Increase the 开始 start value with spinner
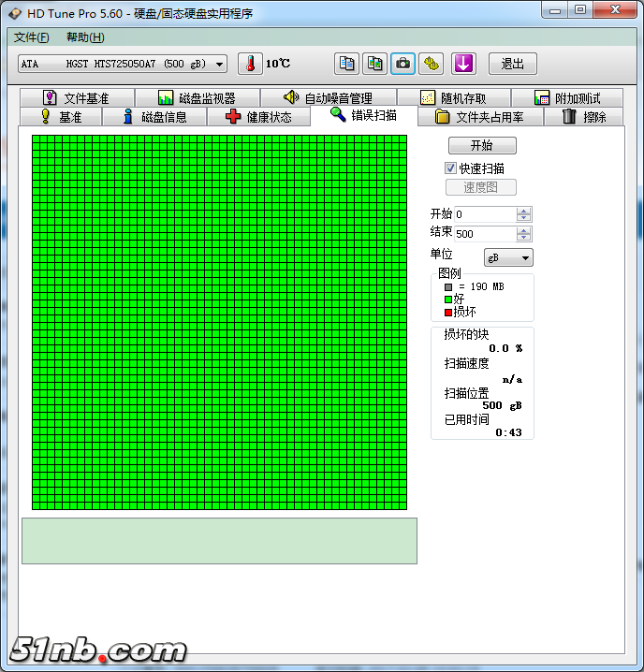644x672 pixels. pos(524,212)
